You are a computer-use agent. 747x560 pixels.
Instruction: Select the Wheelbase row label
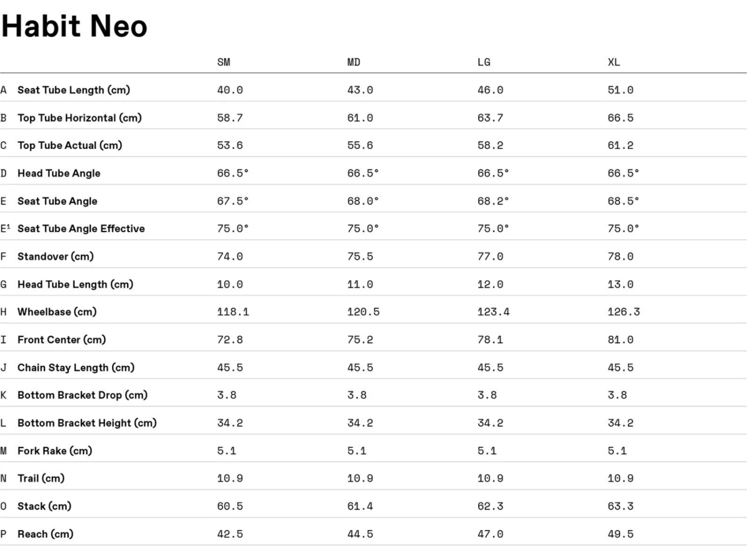coord(57,312)
